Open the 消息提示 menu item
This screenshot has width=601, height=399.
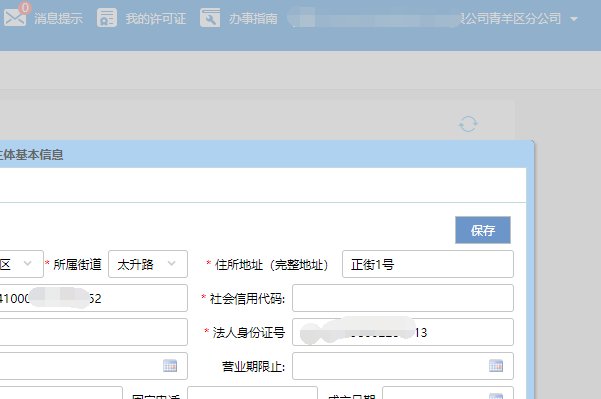point(58,18)
